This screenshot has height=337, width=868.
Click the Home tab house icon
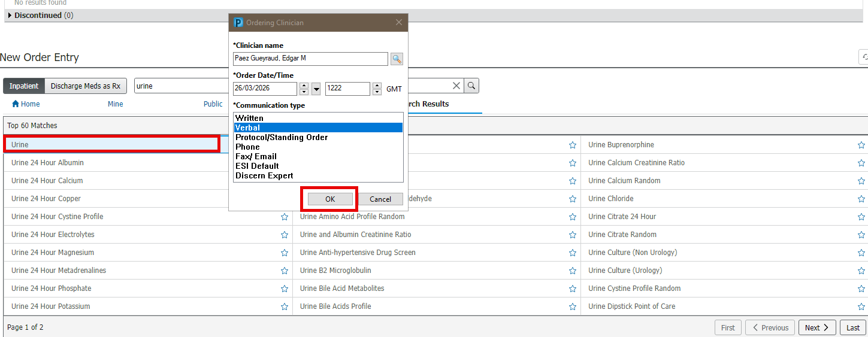pos(16,104)
